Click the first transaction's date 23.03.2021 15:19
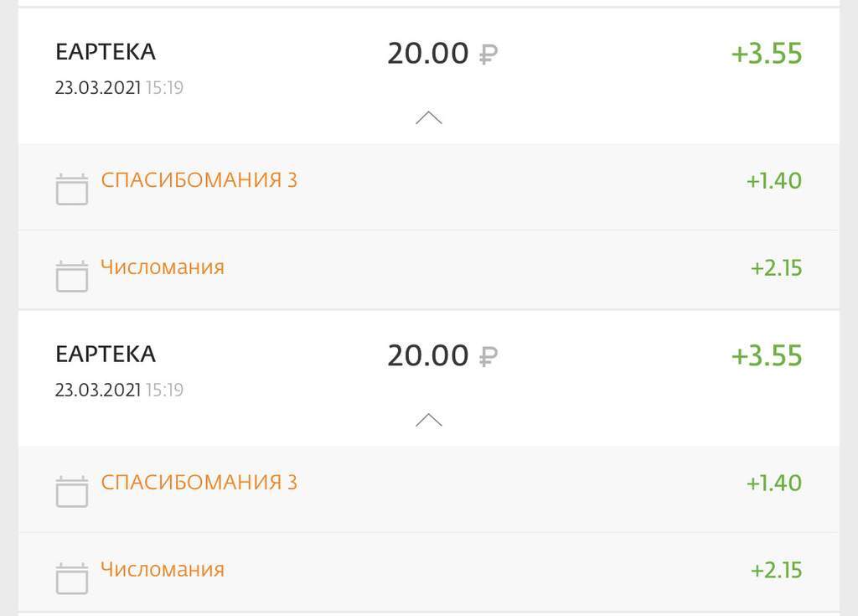The image size is (858, 616). point(119,88)
